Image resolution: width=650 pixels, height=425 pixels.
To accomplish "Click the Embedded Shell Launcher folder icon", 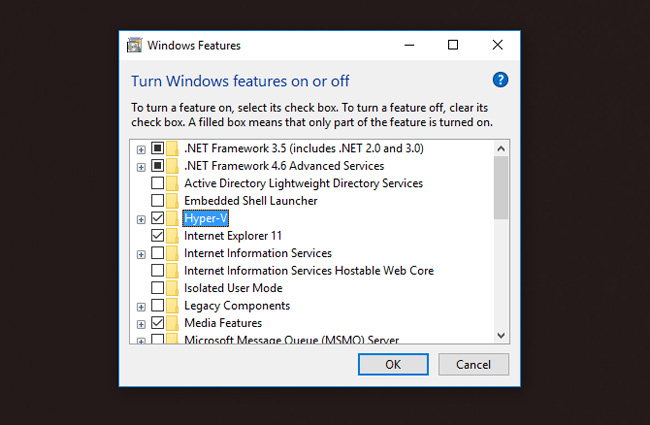I will click(x=173, y=201).
